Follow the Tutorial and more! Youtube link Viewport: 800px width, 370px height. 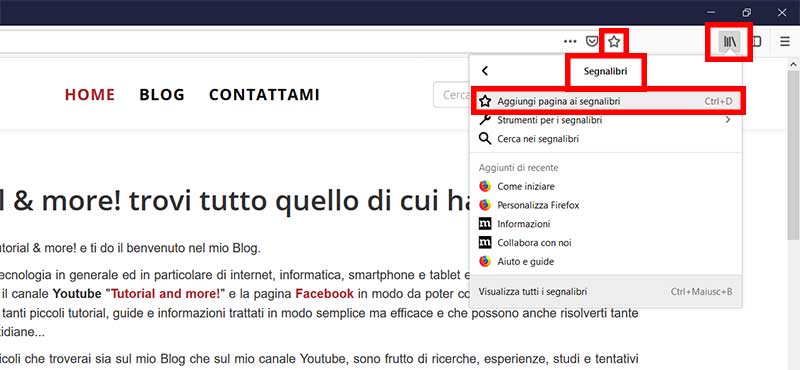pos(166,293)
